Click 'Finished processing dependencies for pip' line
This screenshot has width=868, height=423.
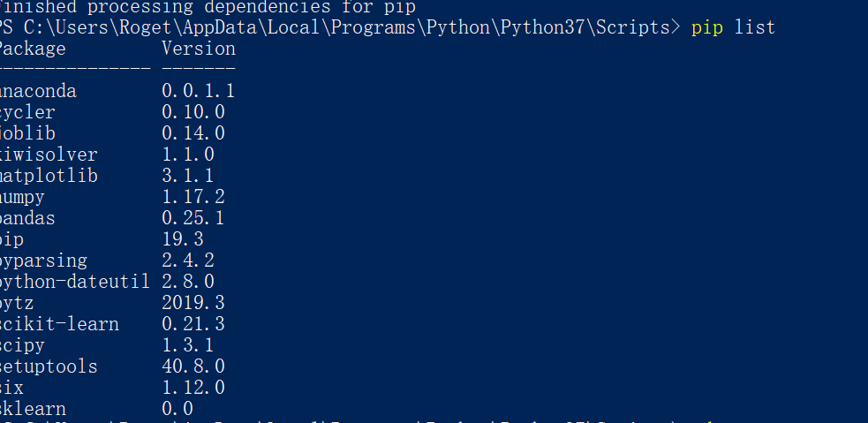click(x=208, y=8)
